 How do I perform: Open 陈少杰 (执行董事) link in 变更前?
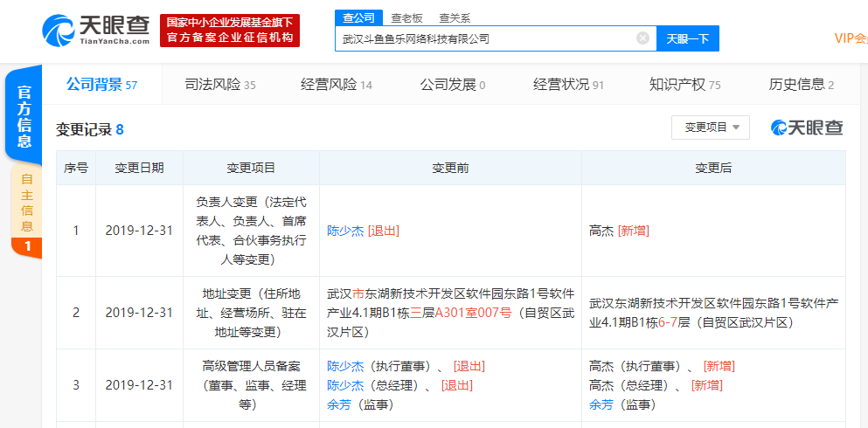tap(345, 366)
